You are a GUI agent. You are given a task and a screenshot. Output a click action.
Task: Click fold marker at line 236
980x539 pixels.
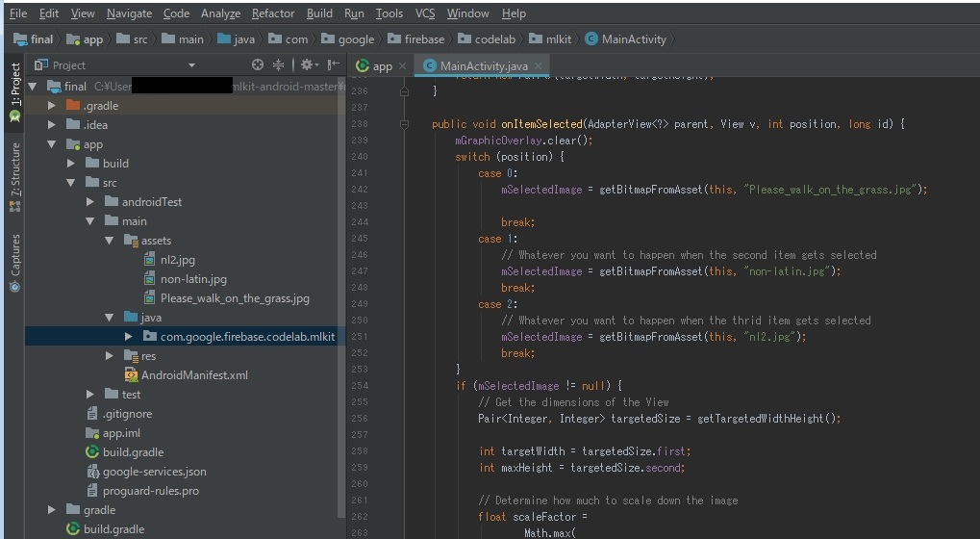coord(404,91)
